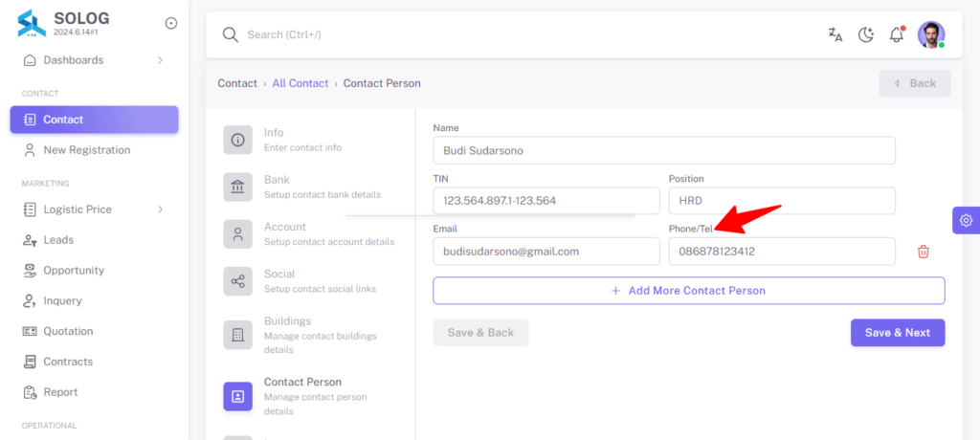Open the settings gear on right edge
This screenshot has width=980, height=440.
(967, 220)
